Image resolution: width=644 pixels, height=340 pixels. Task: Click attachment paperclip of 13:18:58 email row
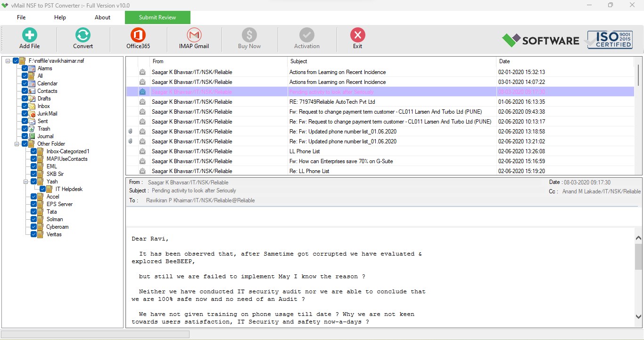[131, 132]
